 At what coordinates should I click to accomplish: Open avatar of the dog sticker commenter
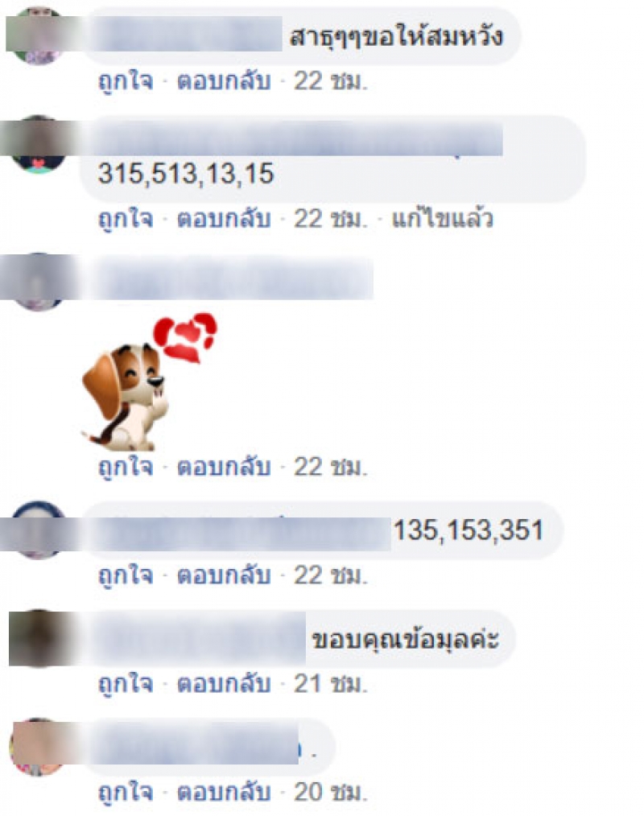pyautogui.click(x=38, y=282)
